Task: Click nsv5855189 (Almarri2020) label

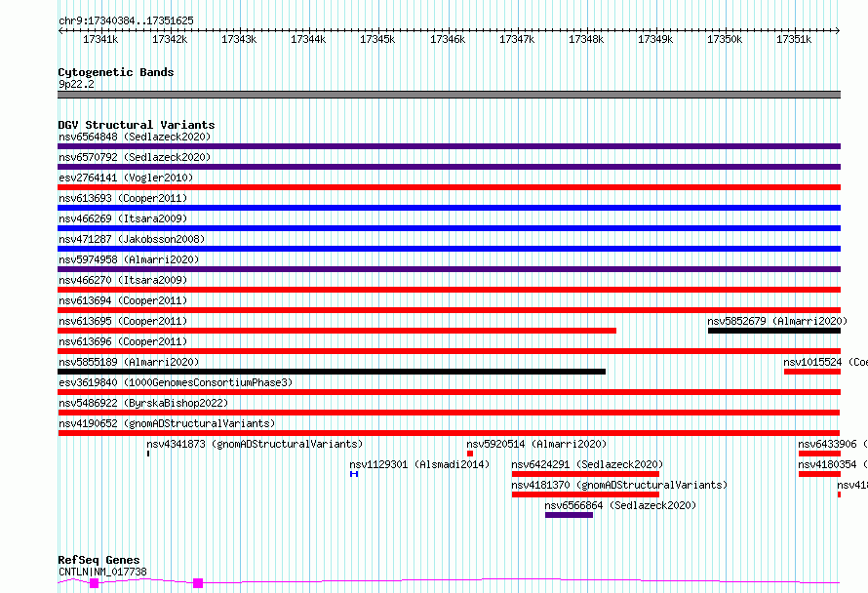Action: click(x=129, y=362)
